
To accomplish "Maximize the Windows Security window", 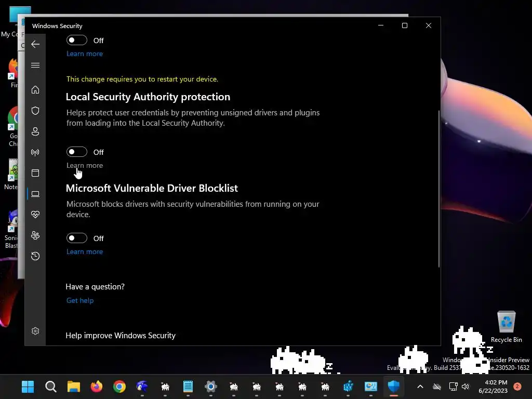I will (404, 25).
